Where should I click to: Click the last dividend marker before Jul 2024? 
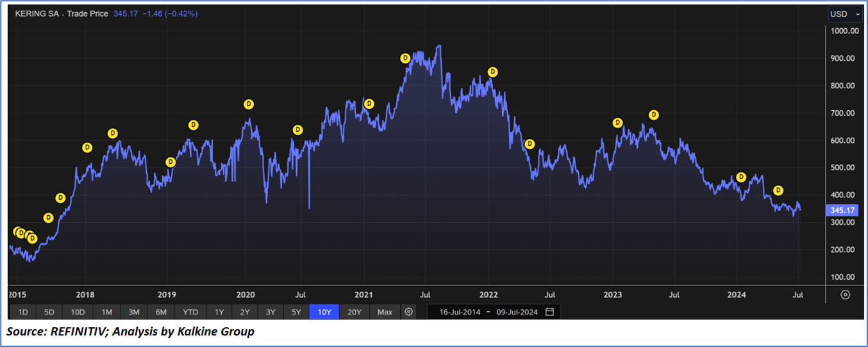pos(778,190)
